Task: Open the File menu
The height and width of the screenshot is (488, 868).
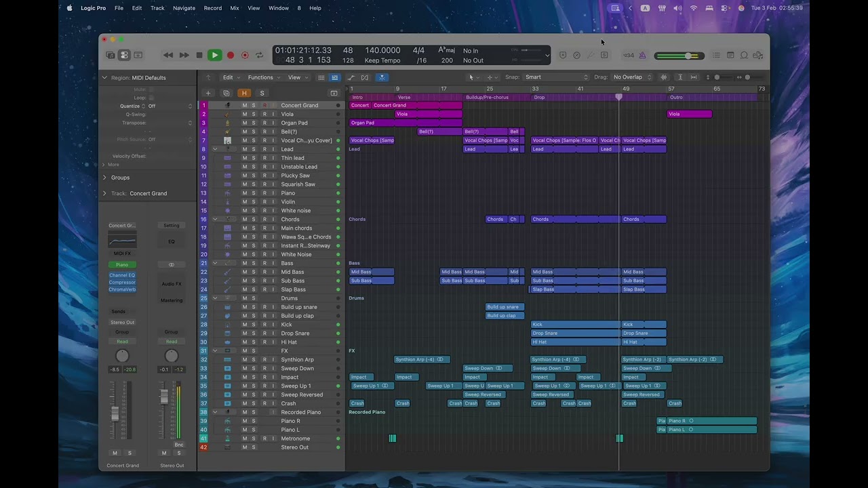Action: click(119, 8)
